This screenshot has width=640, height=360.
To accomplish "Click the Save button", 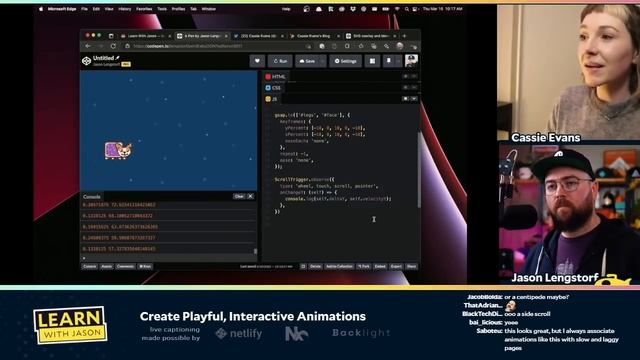I will coord(307,61).
